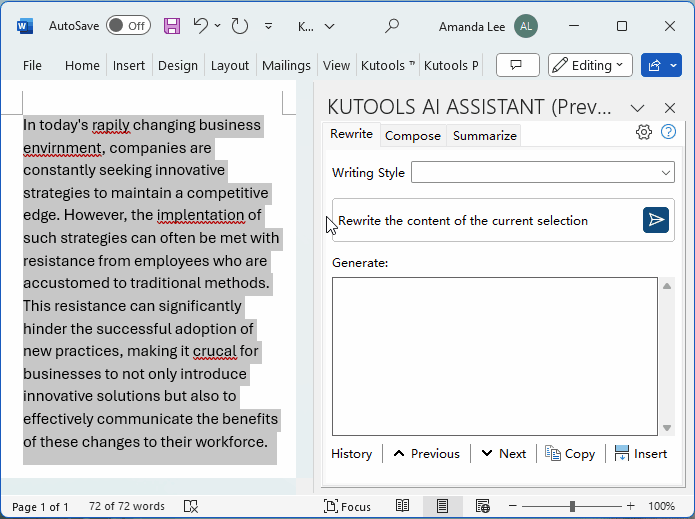Open the Editing mode dropdown
This screenshot has height=519, width=695.
point(590,65)
